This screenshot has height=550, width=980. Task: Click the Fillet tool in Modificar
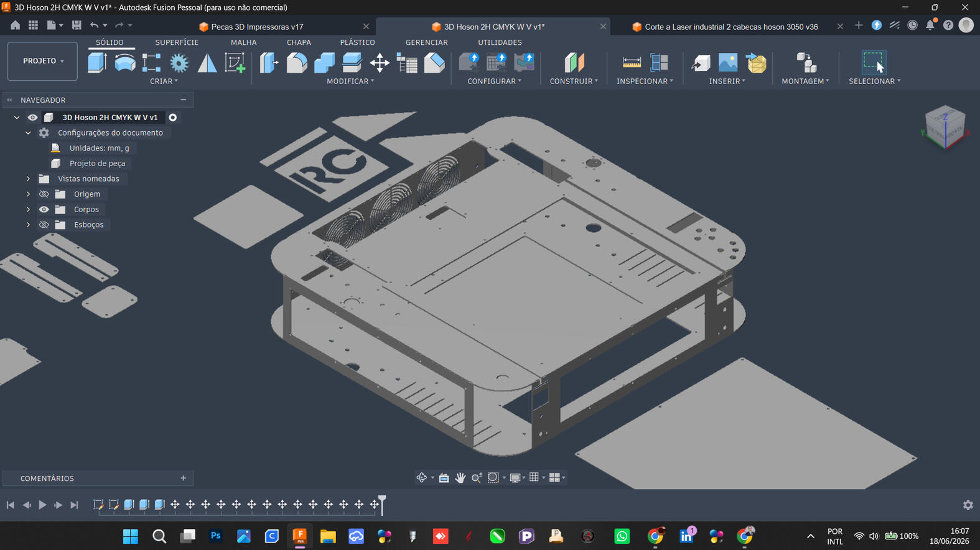[297, 63]
